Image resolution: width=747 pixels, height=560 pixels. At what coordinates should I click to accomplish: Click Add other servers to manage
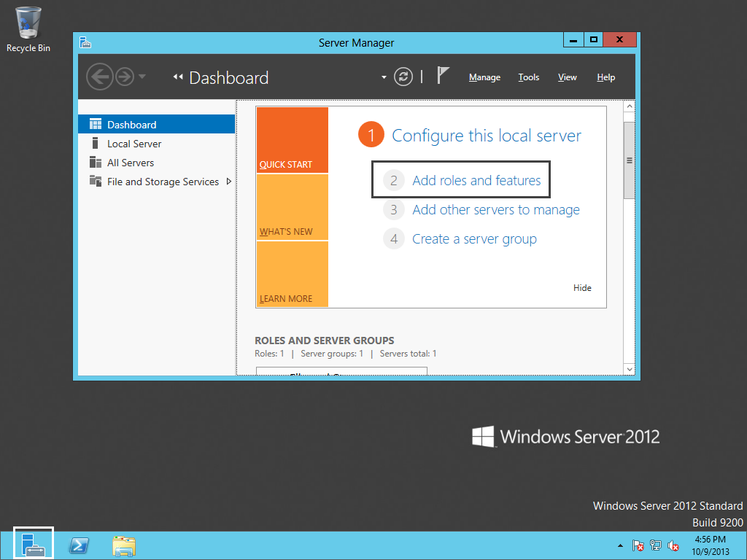click(x=496, y=209)
